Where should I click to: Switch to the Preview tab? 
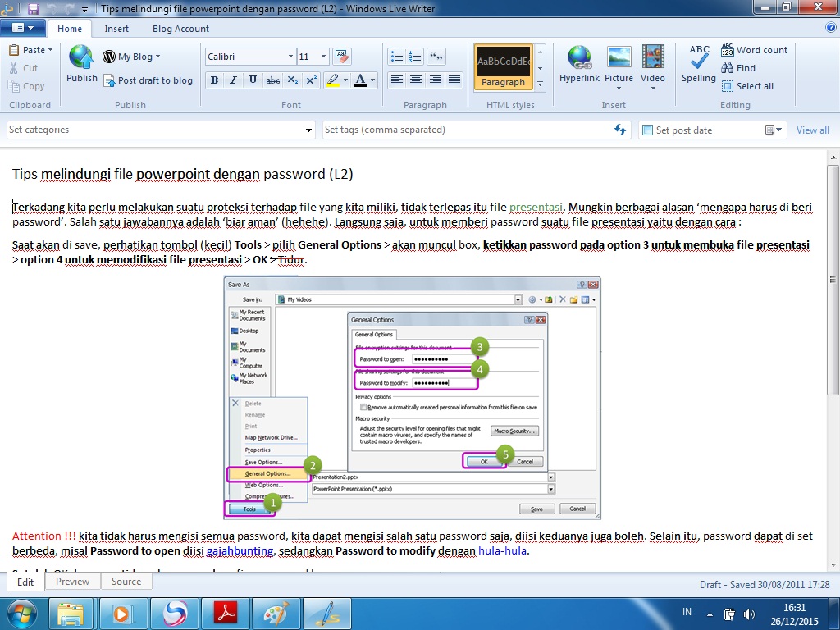72,582
